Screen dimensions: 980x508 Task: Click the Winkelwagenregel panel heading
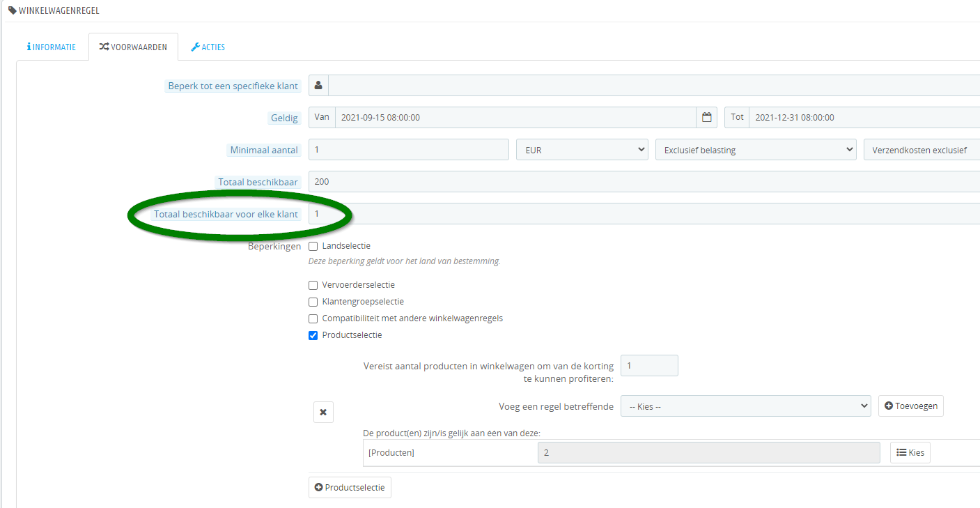pyautogui.click(x=53, y=10)
